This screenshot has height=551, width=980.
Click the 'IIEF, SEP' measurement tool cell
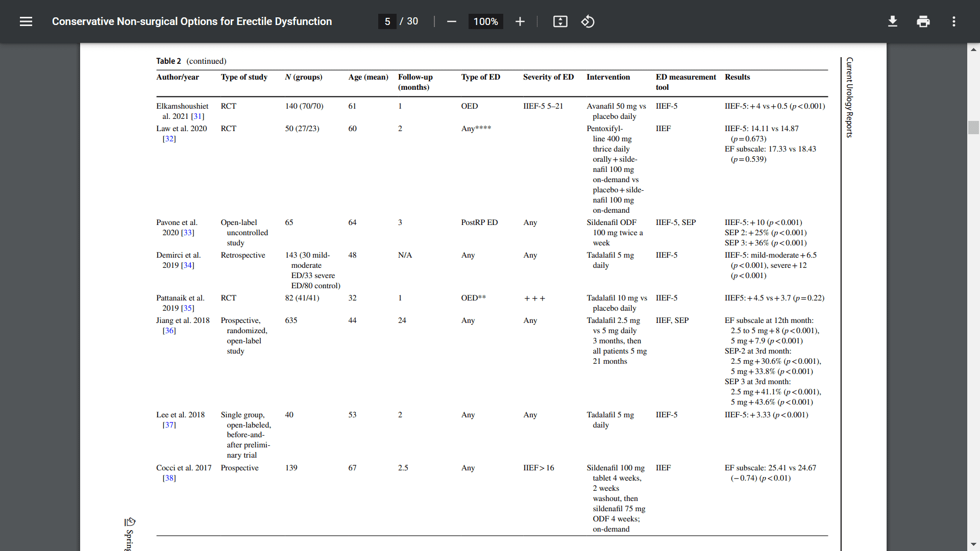pos(672,320)
